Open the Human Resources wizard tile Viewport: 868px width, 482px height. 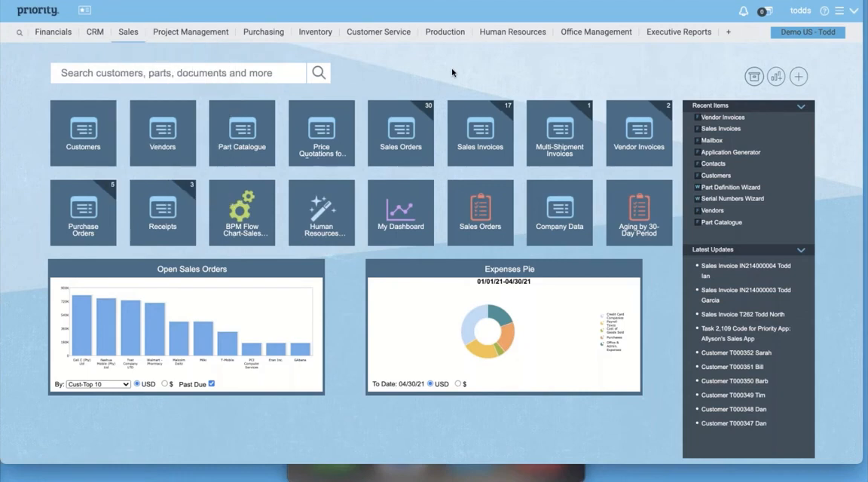coord(322,212)
